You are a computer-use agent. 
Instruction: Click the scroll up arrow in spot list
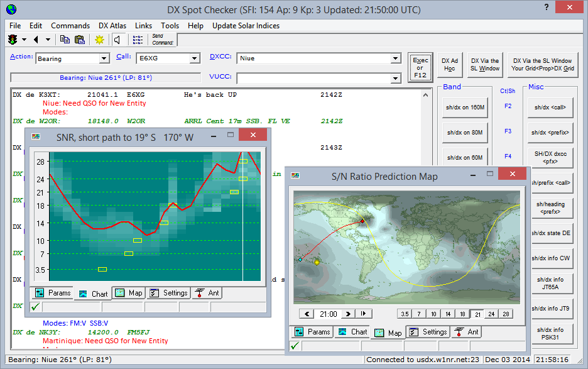pyautogui.click(x=425, y=96)
